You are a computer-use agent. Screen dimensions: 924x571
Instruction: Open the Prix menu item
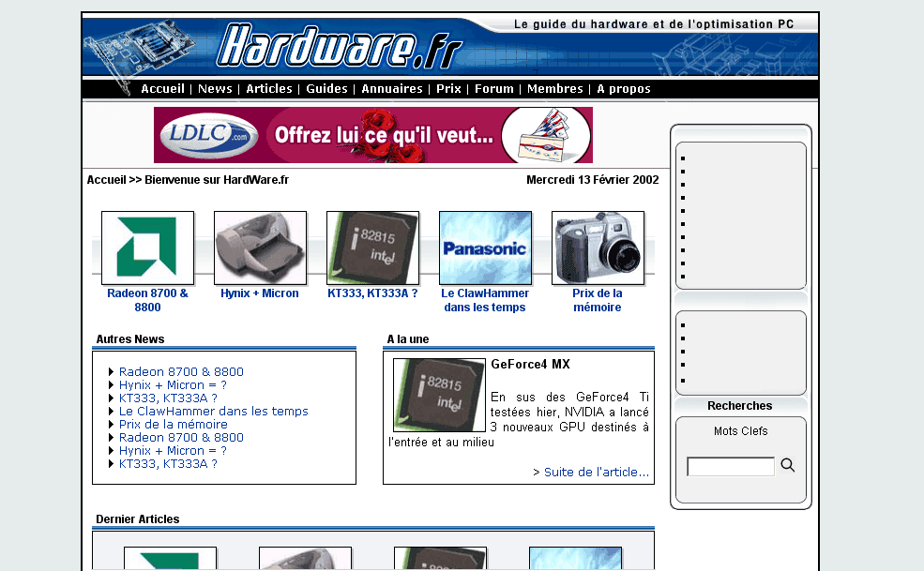click(x=448, y=88)
